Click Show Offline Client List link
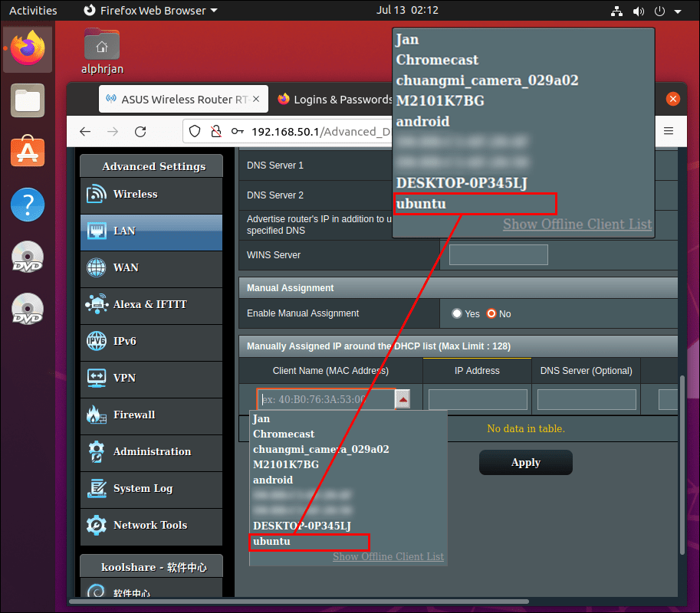Screen dimensions: 700x613 pos(388,557)
